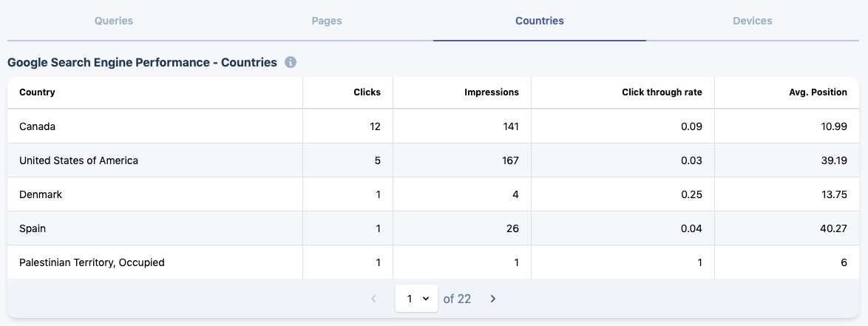868x326 pixels.
Task: Open the Devices tab
Action: pyautogui.click(x=753, y=21)
